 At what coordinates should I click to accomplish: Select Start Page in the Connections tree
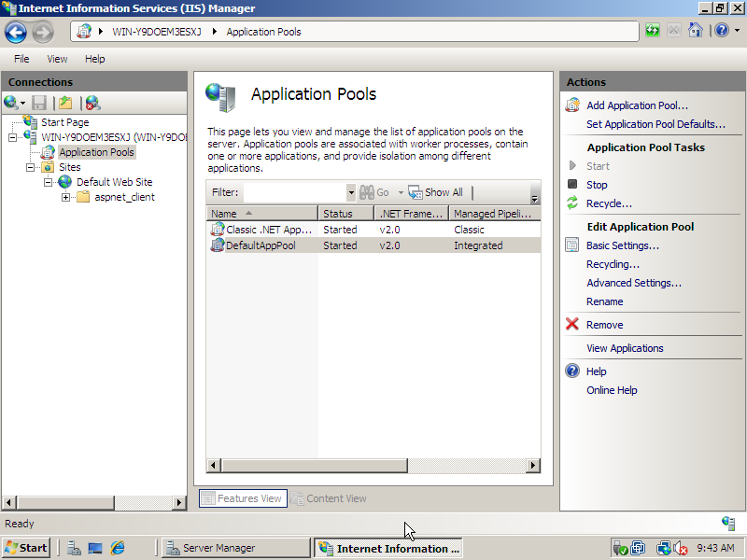coord(64,122)
